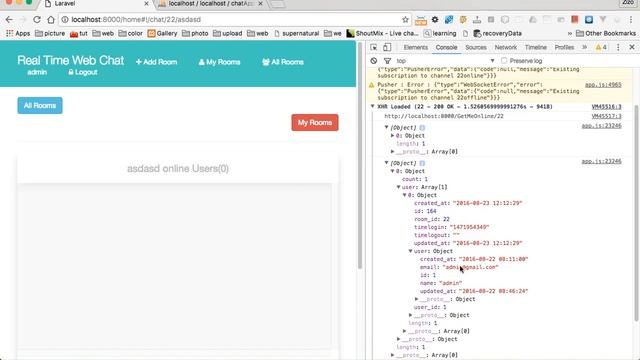The image size is (640, 360).
Task: Select the Laravel browser tab
Action: pos(96,4)
